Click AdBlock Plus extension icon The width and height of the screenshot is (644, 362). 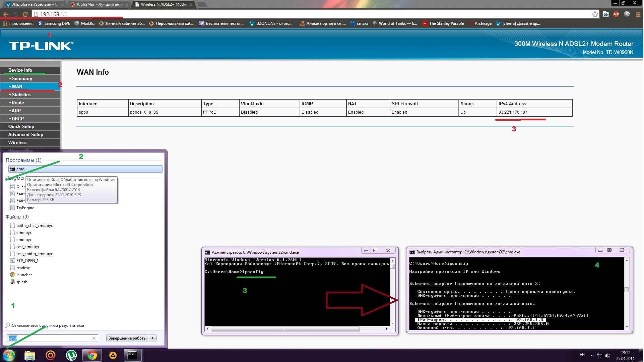coord(616,14)
